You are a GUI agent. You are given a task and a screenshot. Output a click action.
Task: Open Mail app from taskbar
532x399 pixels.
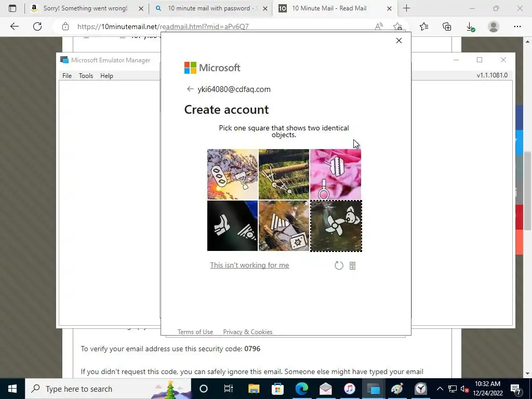coord(325,389)
